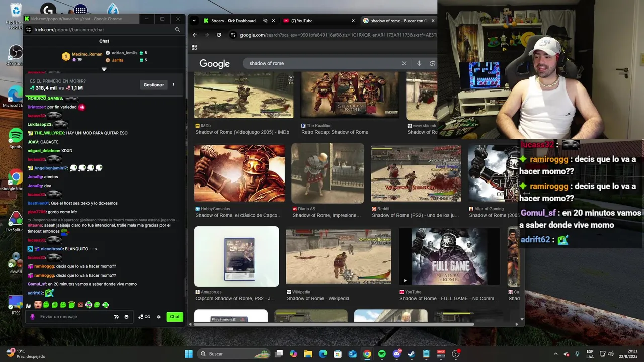Open Steam from the taskbar
The width and height of the screenshot is (644, 362).
click(x=412, y=354)
